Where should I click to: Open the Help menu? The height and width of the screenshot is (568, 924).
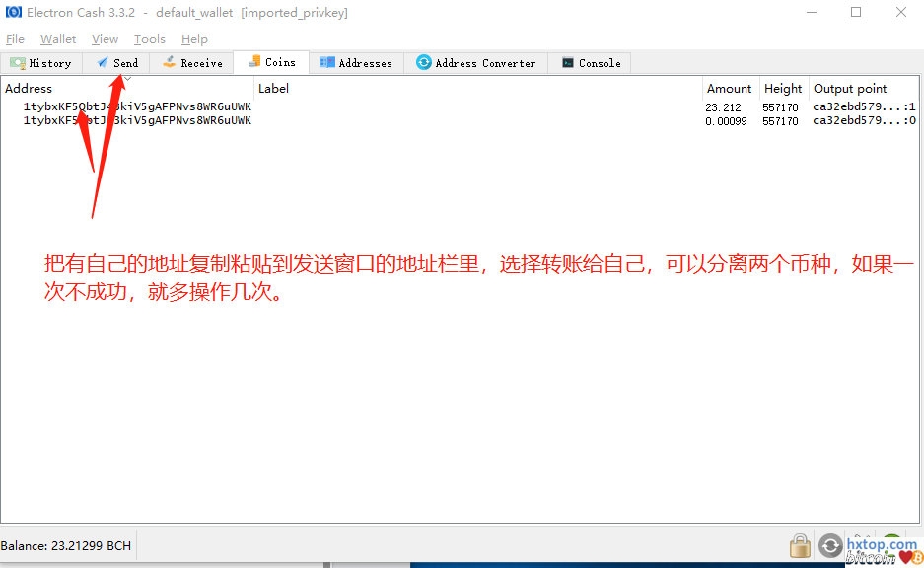pyautogui.click(x=194, y=39)
